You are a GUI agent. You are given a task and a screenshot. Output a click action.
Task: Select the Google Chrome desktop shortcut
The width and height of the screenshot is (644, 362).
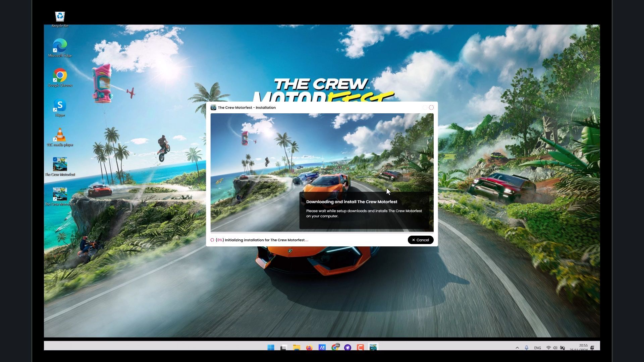(60, 78)
